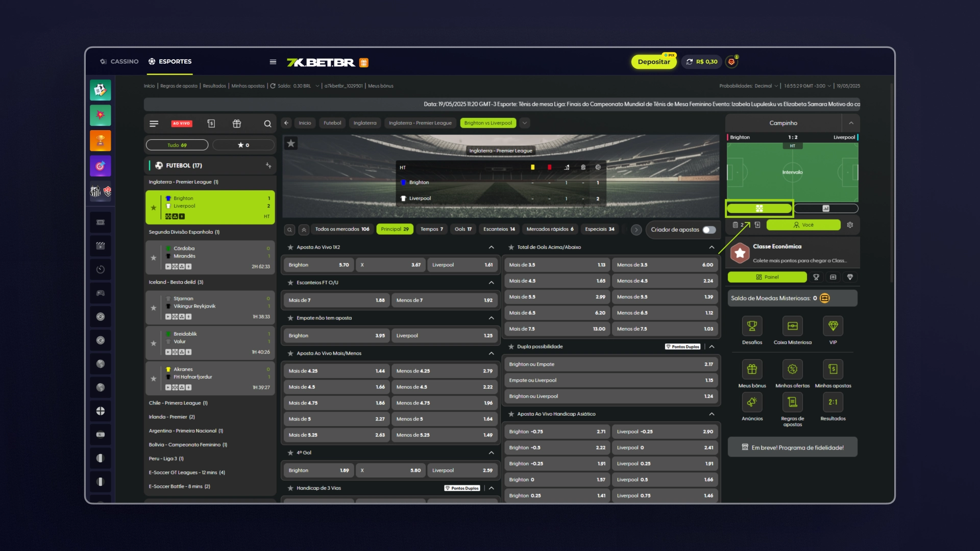Click the search icon in sports sidebar
Image resolution: width=980 pixels, height=551 pixels.
point(267,123)
